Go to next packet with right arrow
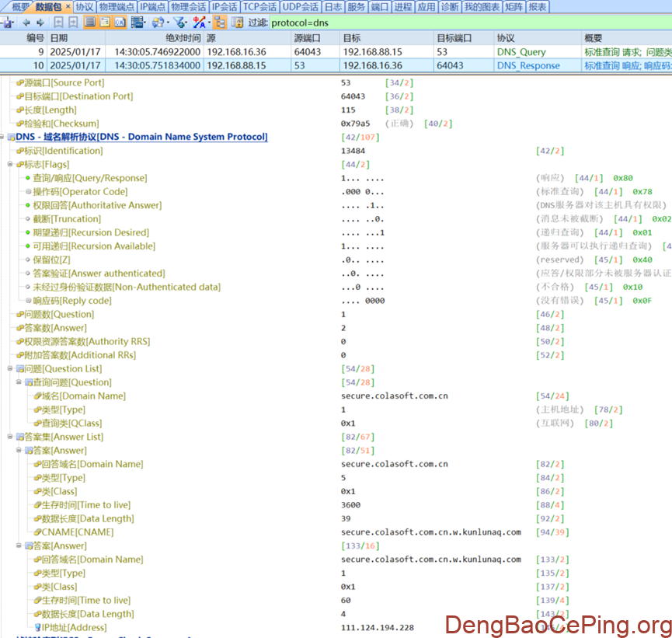672x638 pixels. (39, 23)
